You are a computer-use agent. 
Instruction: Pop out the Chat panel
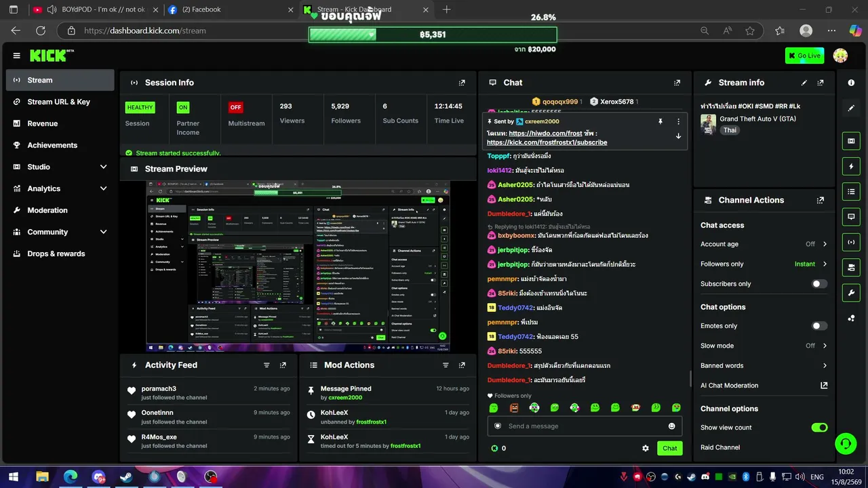(x=677, y=83)
